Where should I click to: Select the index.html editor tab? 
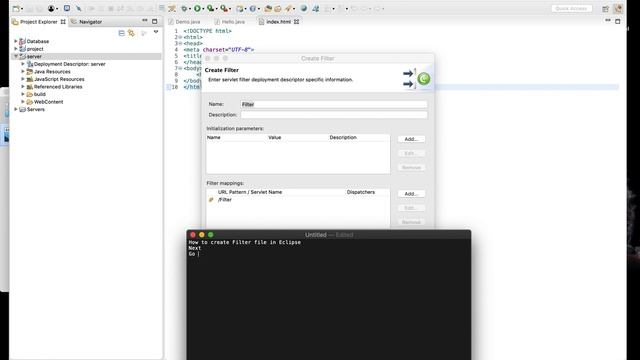[x=278, y=22]
